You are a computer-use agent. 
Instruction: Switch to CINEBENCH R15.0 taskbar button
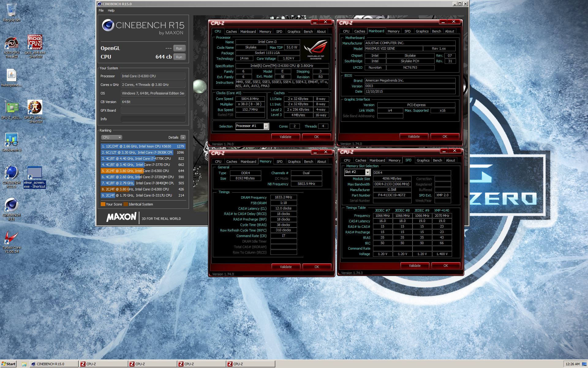pos(54,364)
